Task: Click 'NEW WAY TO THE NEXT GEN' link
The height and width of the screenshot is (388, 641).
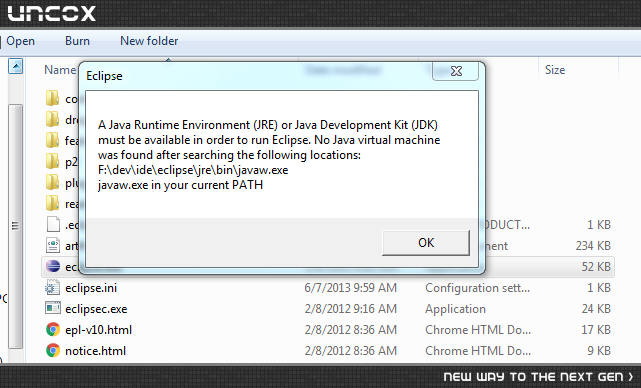Action: 538,377
